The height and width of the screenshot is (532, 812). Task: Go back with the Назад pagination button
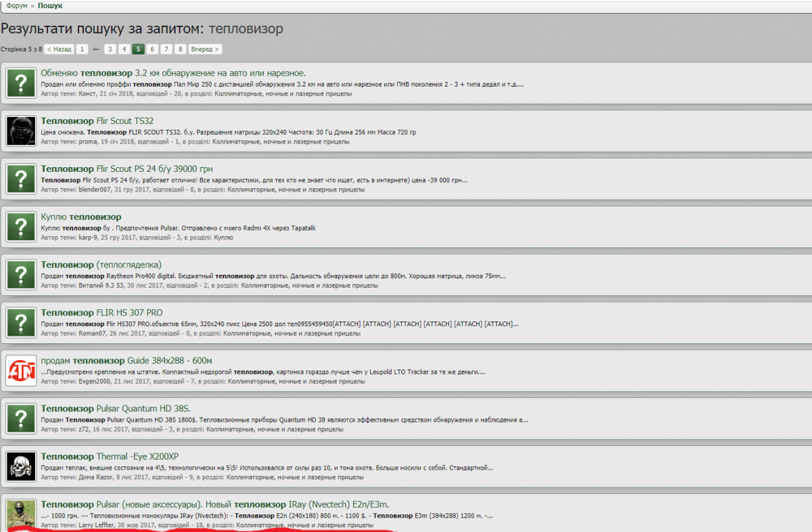59,49
